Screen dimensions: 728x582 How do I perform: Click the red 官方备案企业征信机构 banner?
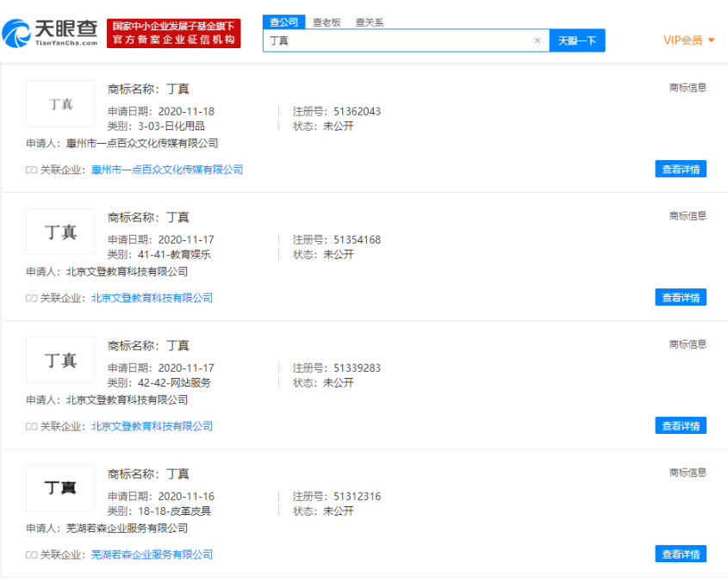click(x=174, y=34)
